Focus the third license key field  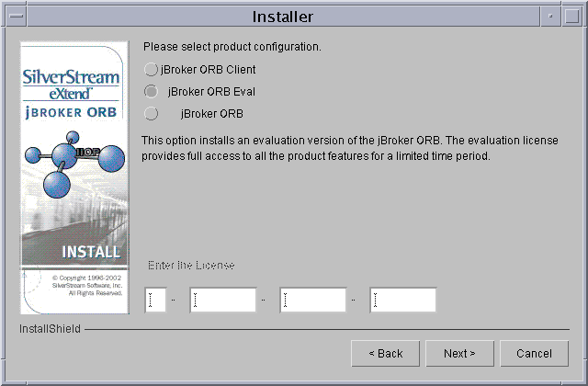pos(312,300)
